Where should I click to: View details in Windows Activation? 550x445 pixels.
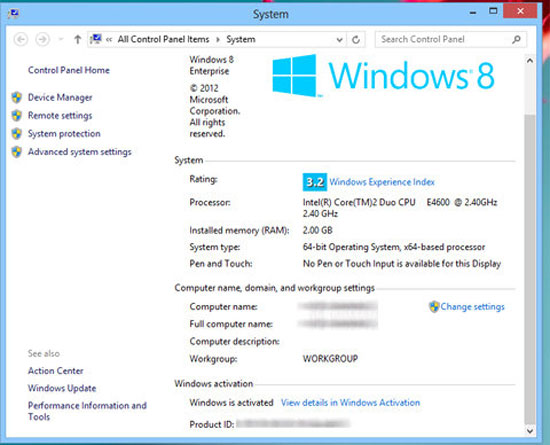click(350, 403)
